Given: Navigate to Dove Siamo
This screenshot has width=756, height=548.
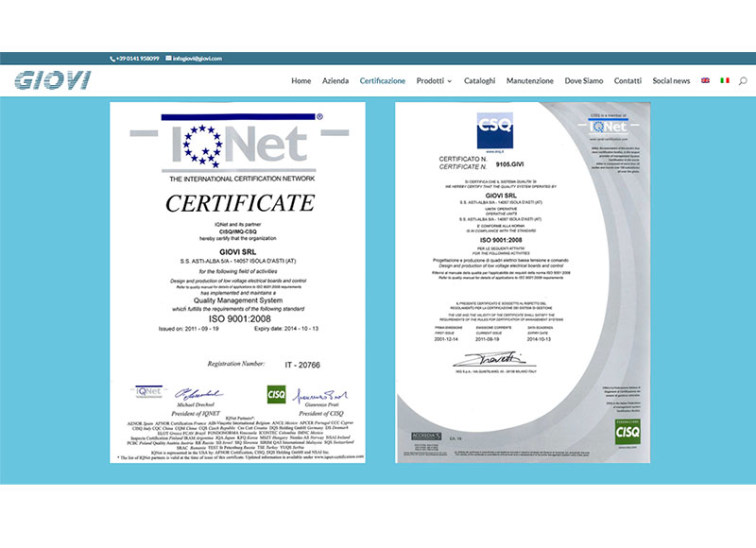Looking at the screenshot, I should click(x=584, y=81).
